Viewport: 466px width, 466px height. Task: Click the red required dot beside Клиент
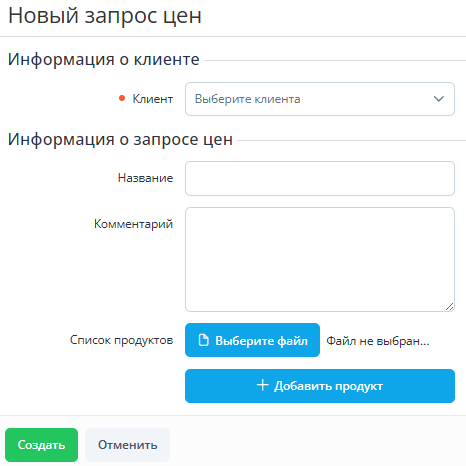pos(122,98)
